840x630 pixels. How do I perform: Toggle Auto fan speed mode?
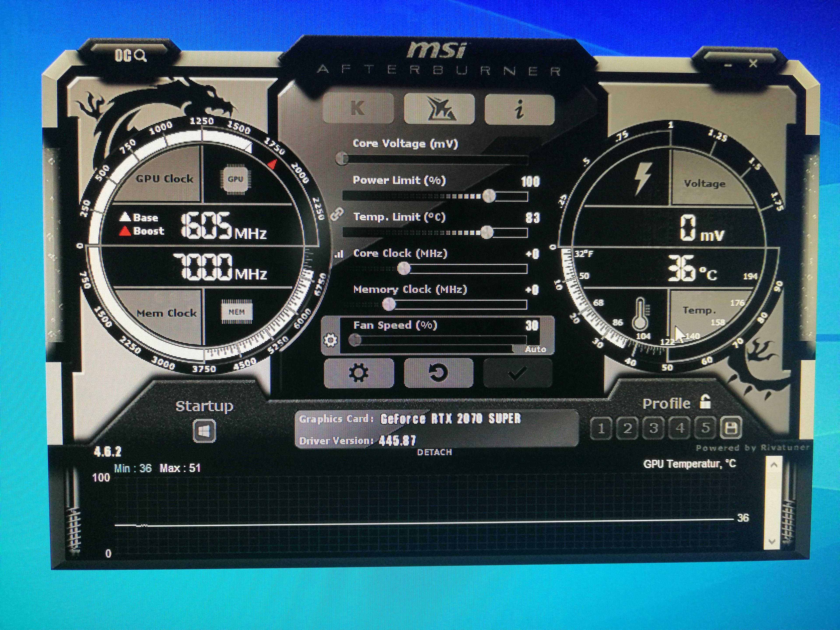[535, 349]
